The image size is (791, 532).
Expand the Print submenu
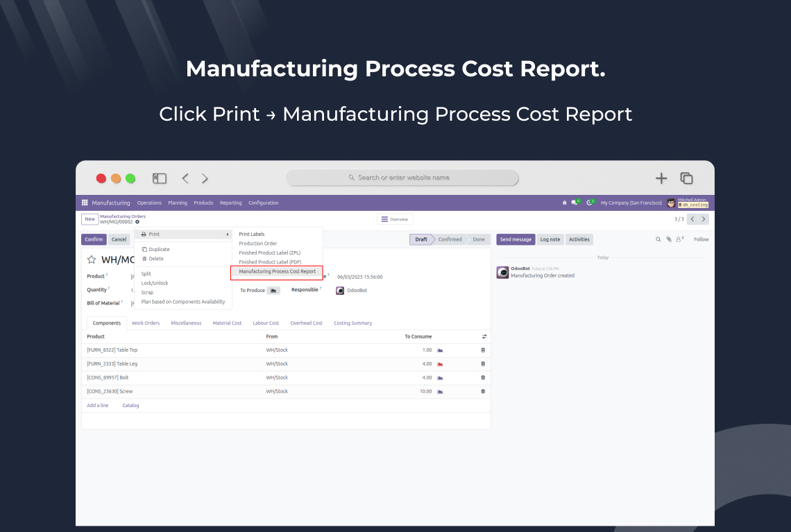(x=184, y=234)
